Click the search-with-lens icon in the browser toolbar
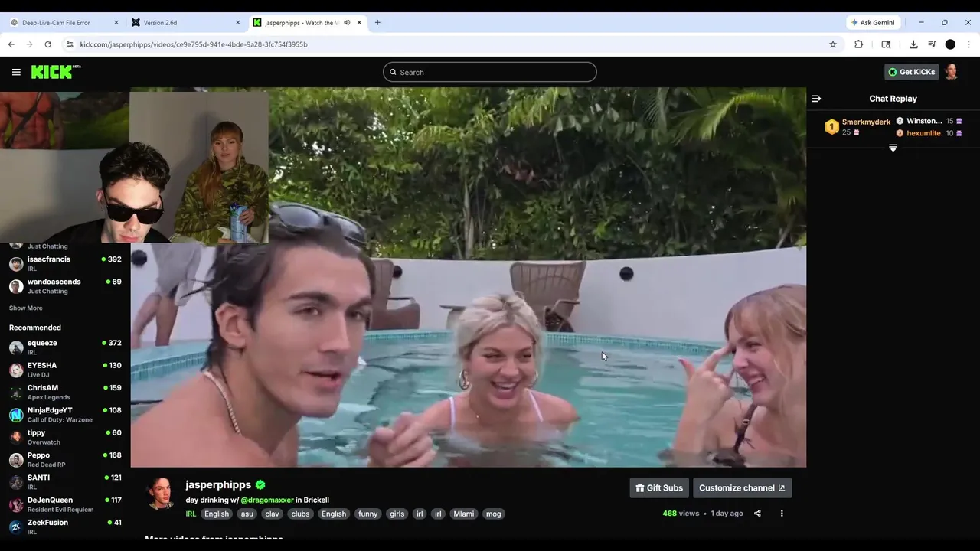 (887, 44)
